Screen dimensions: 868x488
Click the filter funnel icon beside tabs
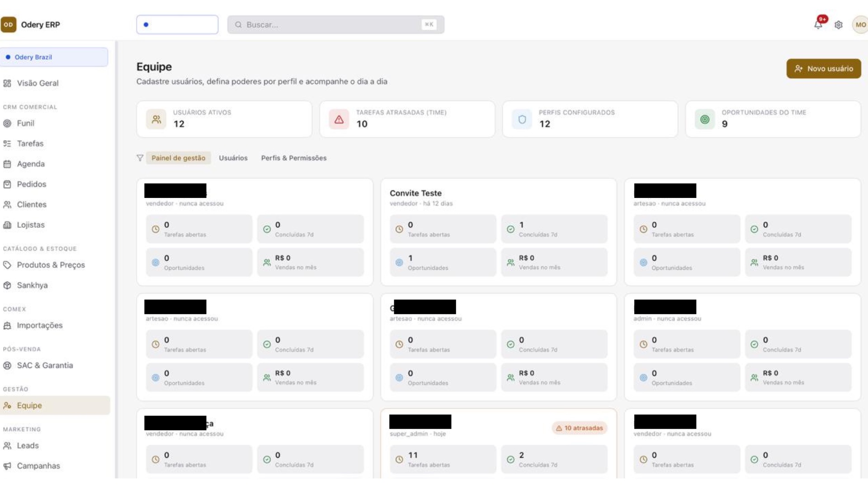tap(140, 158)
